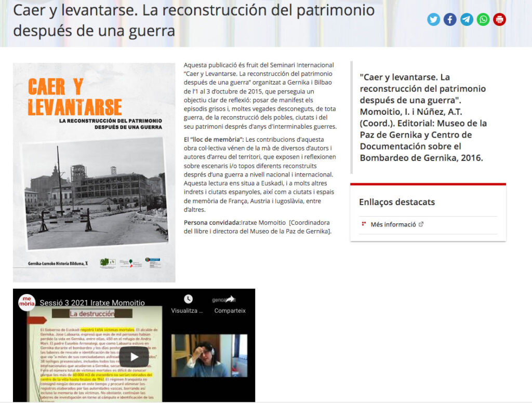
Task: Click the Enllaços destacats heading
Action: click(x=397, y=202)
